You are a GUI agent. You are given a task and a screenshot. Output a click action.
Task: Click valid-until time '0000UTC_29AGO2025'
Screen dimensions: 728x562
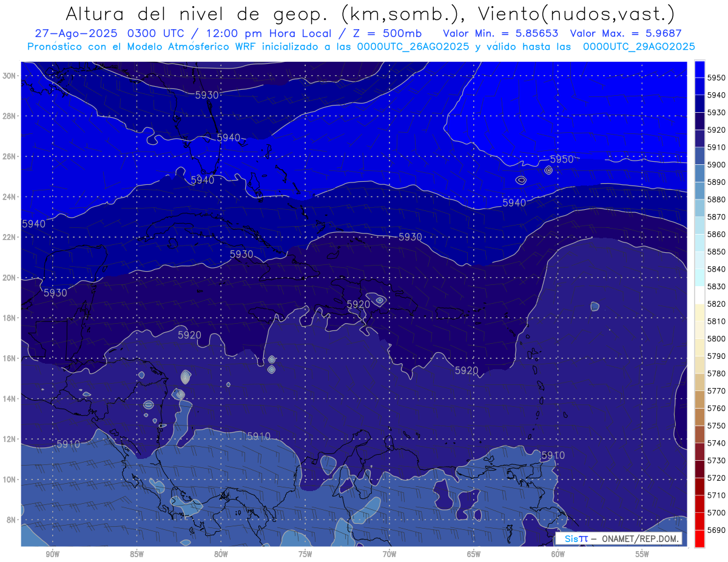(x=639, y=47)
